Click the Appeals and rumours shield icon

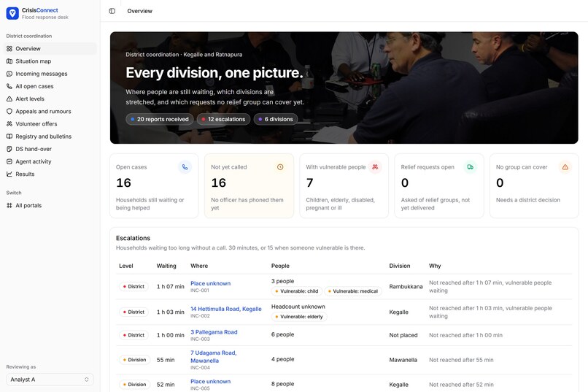tap(9, 112)
